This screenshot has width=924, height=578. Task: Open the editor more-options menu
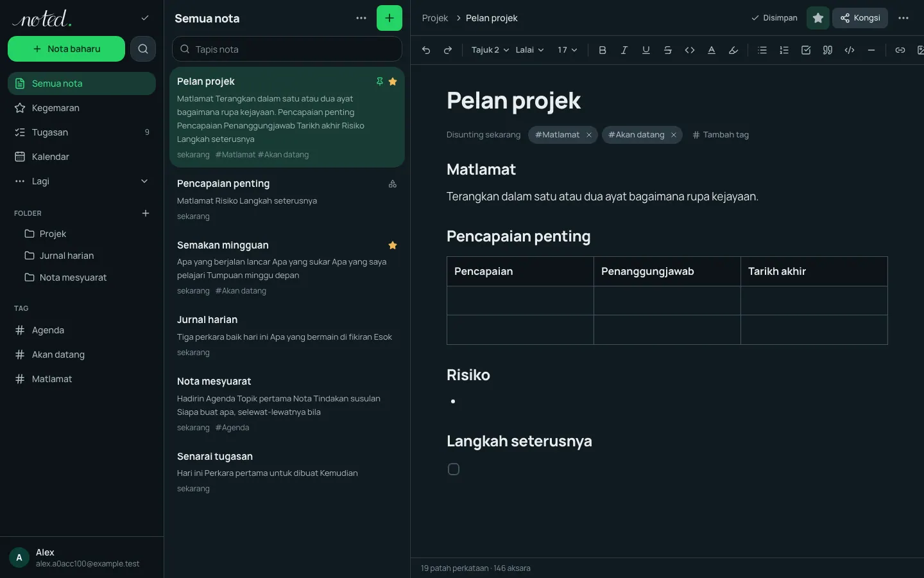(x=903, y=18)
